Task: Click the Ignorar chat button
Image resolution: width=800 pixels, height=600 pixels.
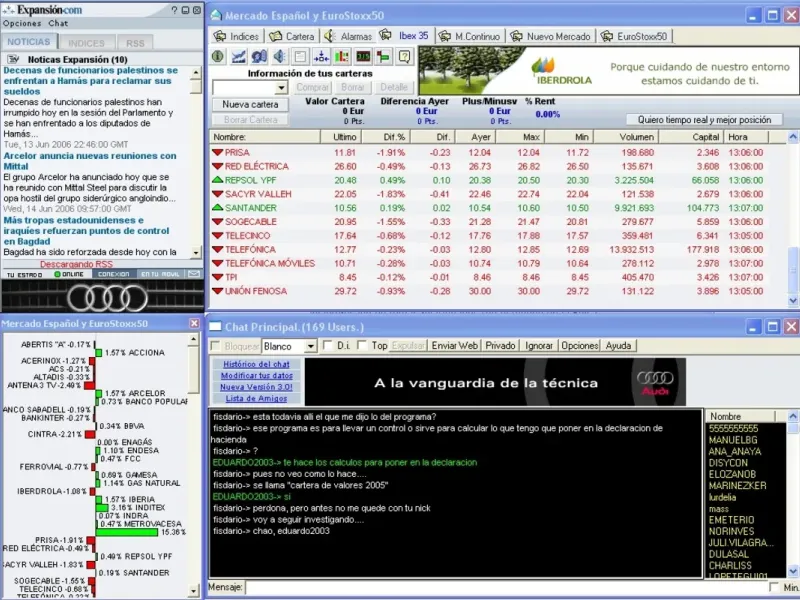Action: (x=539, y=345)
